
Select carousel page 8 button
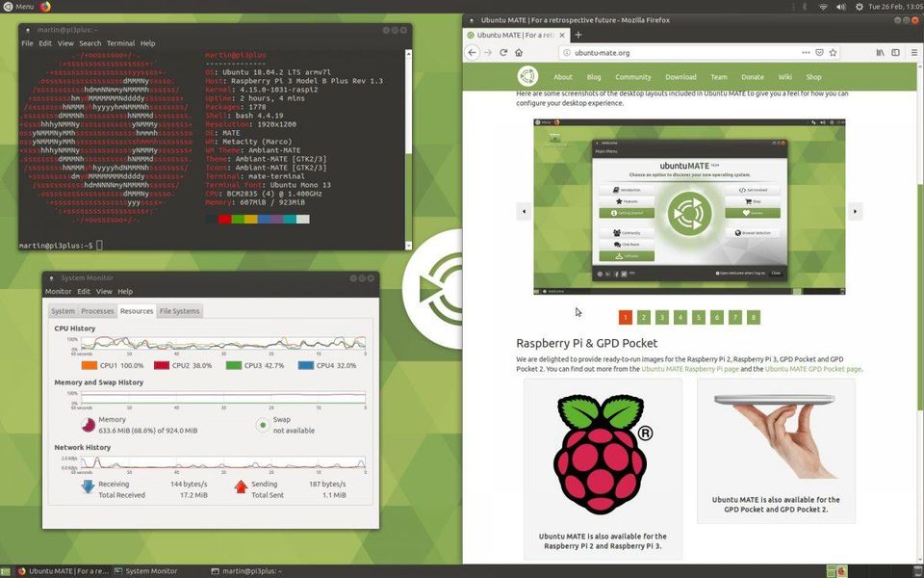tap(753, 317)
